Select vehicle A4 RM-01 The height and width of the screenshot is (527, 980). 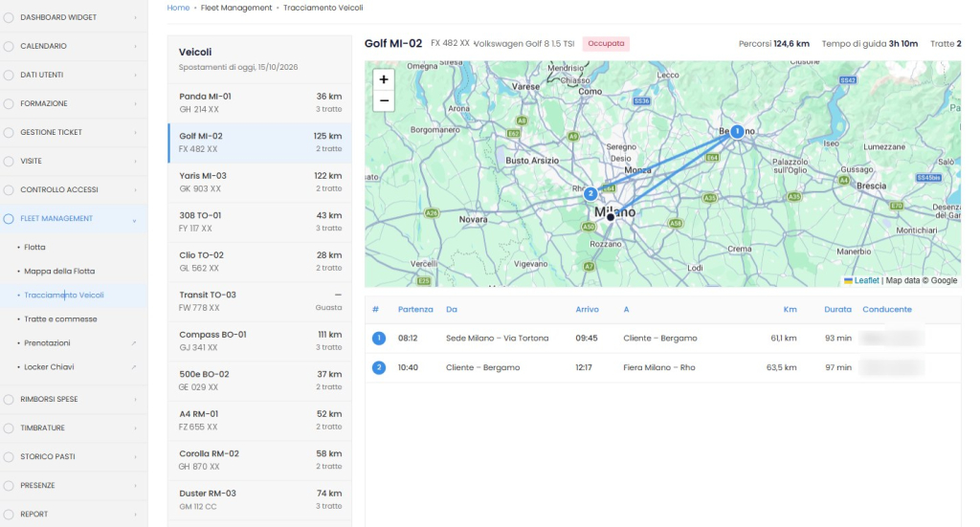coord(260,420)
